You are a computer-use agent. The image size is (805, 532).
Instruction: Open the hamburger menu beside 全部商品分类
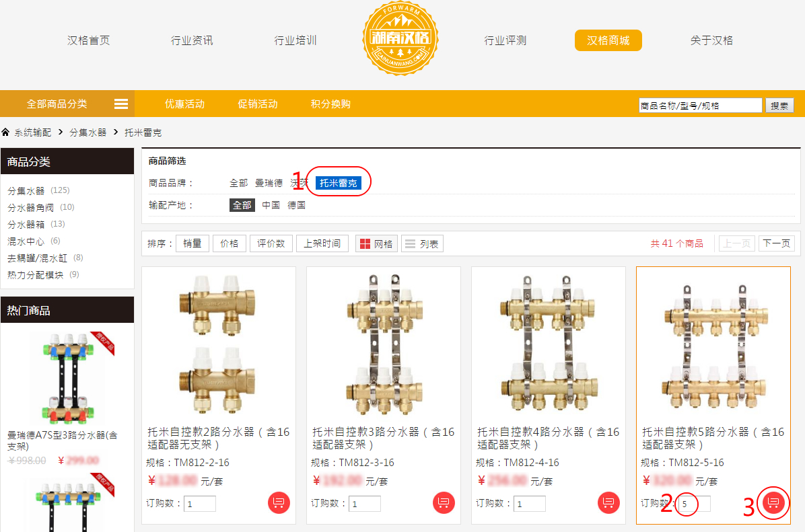[121, 104]
